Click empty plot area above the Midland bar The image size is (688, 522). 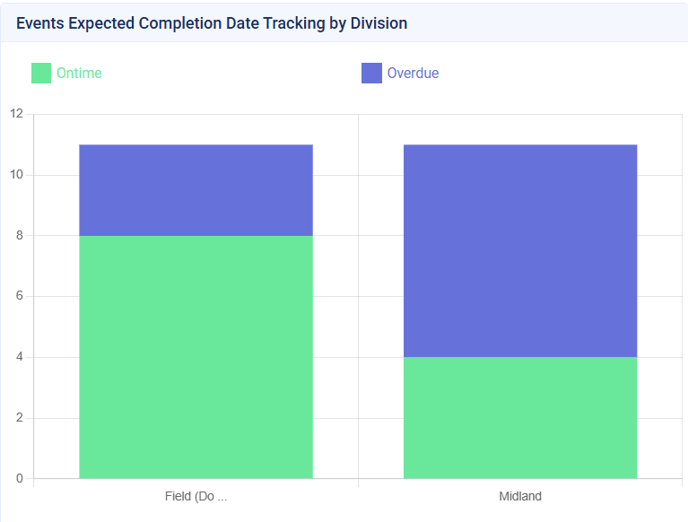[x=520, y=129]
